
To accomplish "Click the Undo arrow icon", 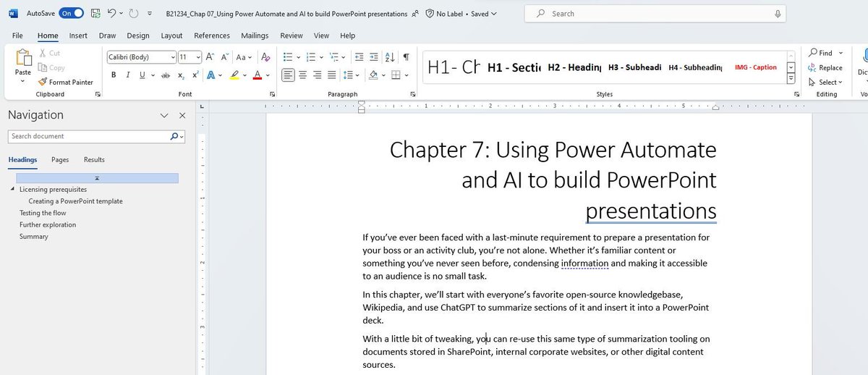I will coord(111,13).
